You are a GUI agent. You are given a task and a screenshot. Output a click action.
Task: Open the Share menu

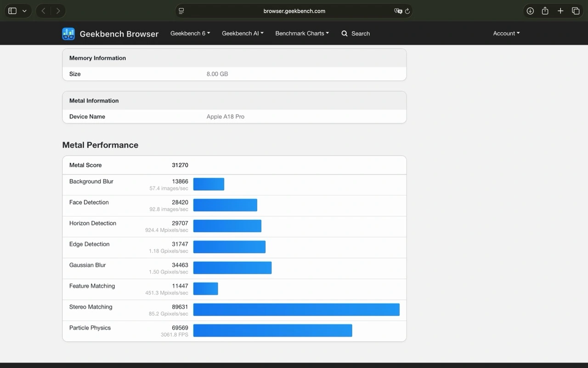[x=545, y=11]
